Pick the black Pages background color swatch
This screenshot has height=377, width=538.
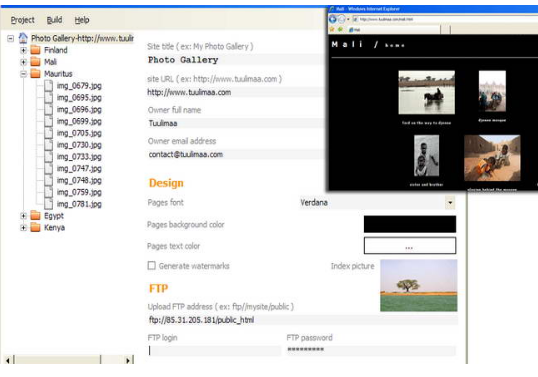coord(410,224)
